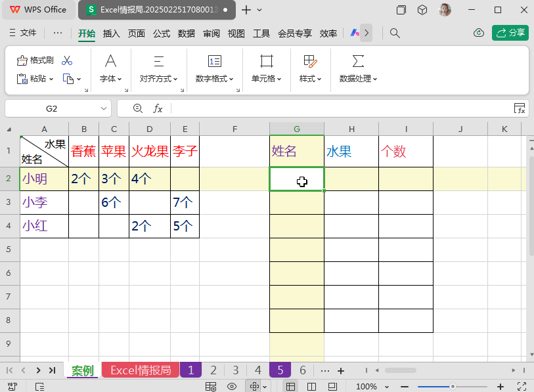Add a new sheet with plus icon
Viewport: 534px width, 392px height.
(341, 370)
